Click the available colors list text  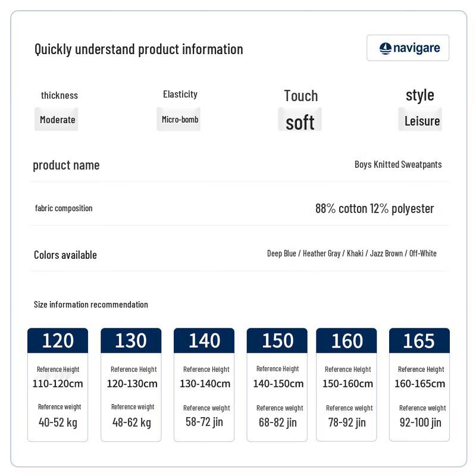point(352,253)
